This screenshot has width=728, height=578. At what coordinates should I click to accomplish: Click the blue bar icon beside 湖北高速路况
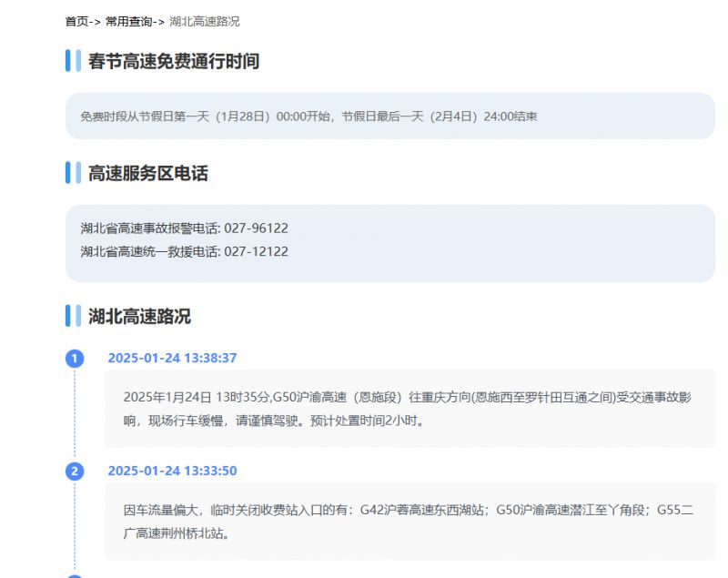(x=71, y=317)
